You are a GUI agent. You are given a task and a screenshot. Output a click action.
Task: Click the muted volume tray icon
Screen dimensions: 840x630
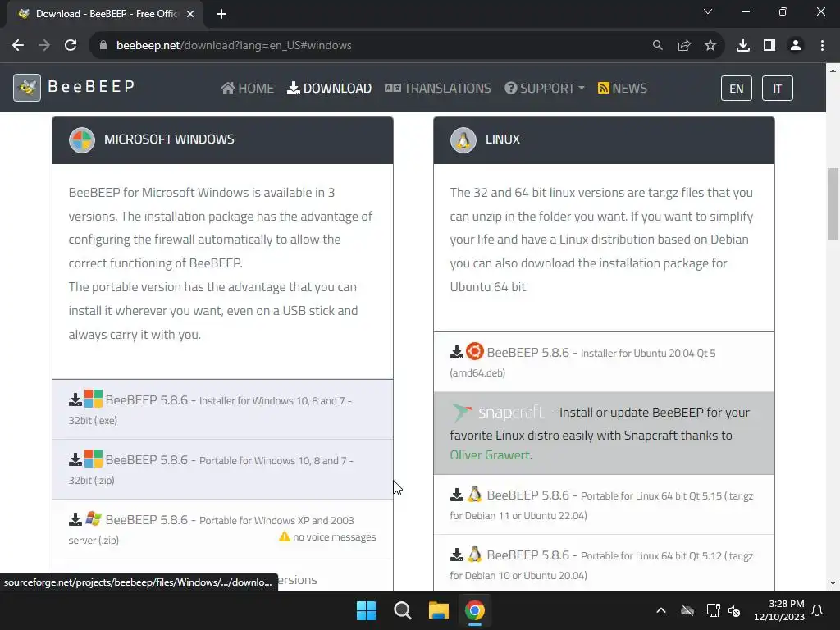click(x=735, y=610)
